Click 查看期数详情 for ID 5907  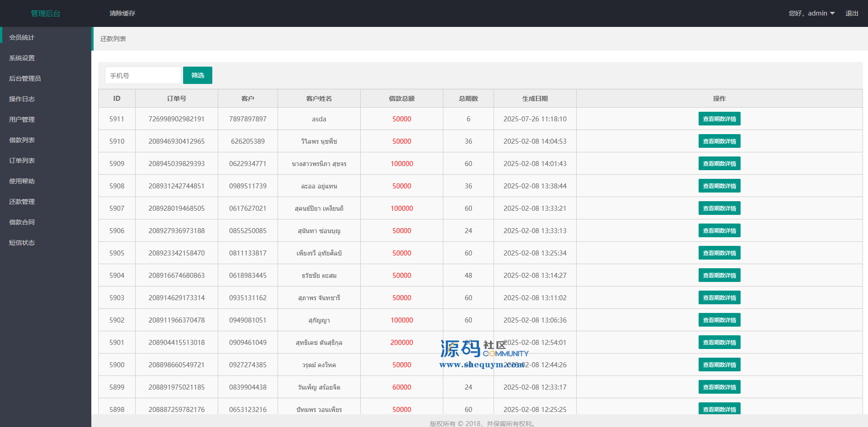(x=719, y=208)
